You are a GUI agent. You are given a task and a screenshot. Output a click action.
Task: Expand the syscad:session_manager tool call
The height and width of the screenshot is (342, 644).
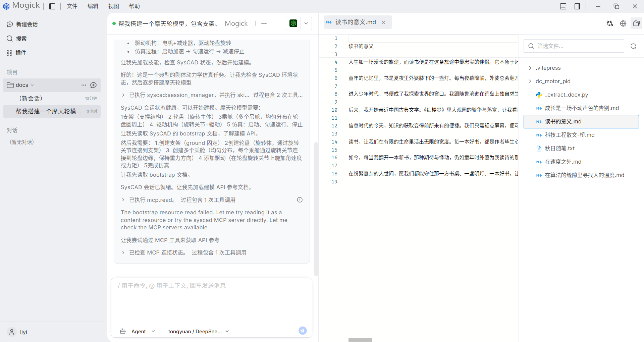(212, 95)
